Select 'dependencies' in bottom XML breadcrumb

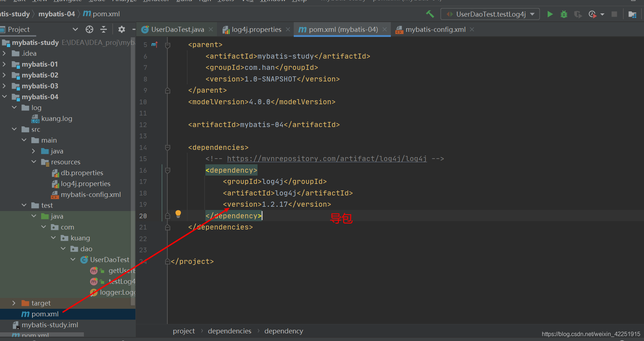click(230, 331)
